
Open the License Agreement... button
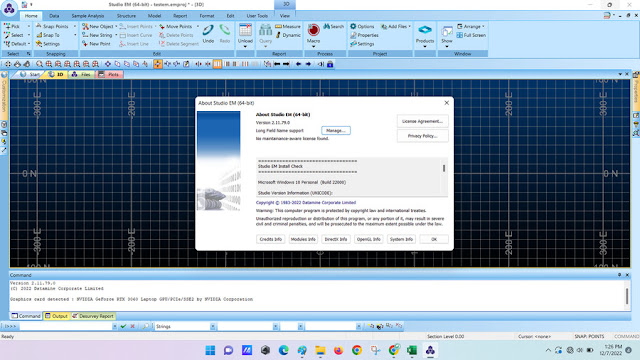pos(422,121)
